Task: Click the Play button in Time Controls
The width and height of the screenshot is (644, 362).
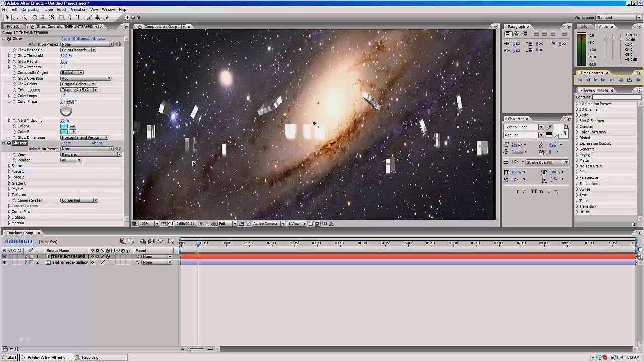Action: click(x=595, y=80)
